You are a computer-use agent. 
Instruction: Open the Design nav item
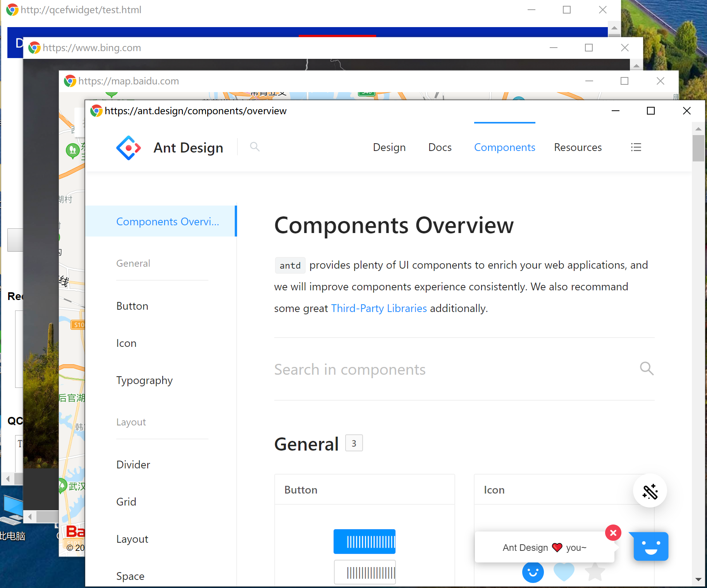(389, 147)
